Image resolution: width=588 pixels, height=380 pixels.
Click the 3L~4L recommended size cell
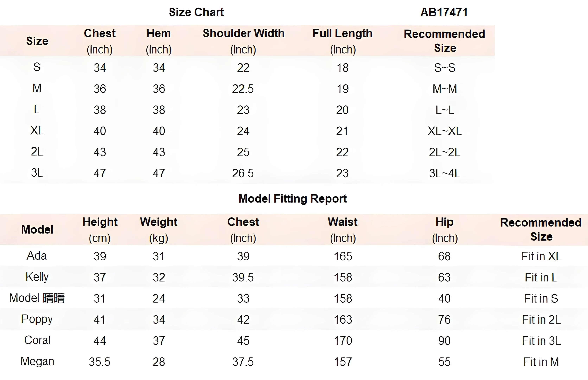click(x=445, y=173)
